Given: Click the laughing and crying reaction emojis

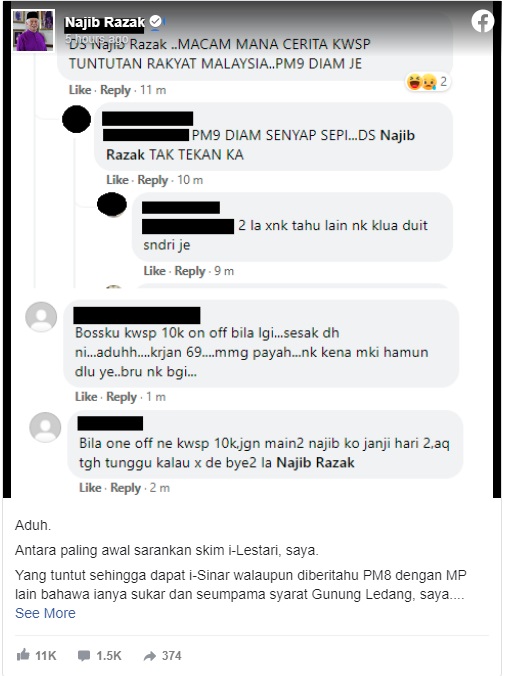Looking at the screenshot, I should point(421,81).
